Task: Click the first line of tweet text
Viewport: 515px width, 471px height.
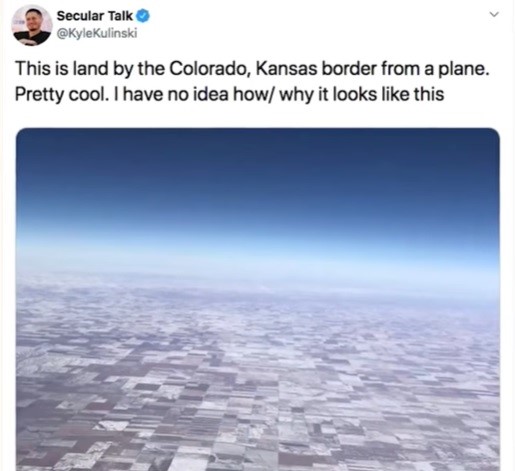Action: tap(252, 69)
